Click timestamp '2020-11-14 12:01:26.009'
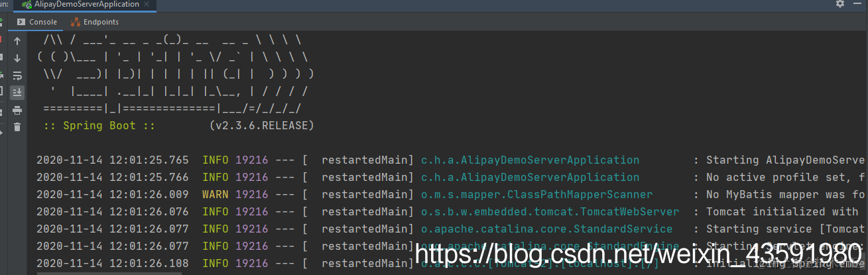Image resolution: width=868 pixels, height=275 pixels. (x=112, y=194)
